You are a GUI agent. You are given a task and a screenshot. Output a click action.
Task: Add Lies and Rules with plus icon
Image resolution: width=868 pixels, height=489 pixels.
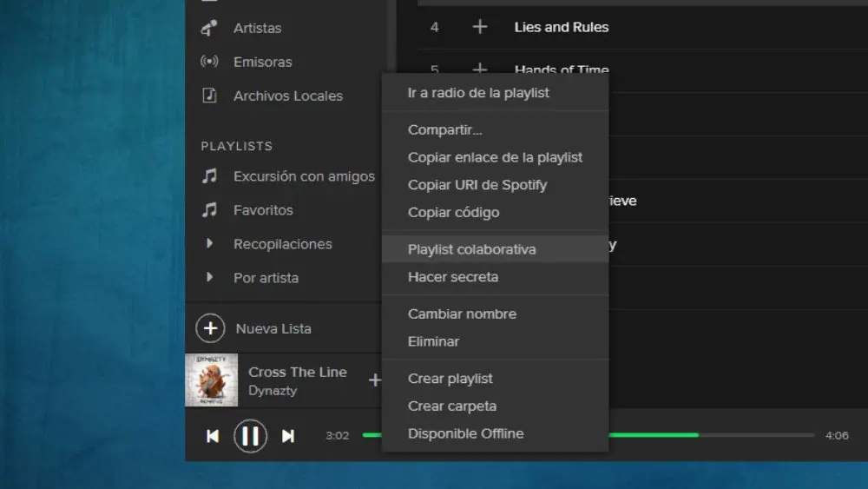[x=480, y=27]
